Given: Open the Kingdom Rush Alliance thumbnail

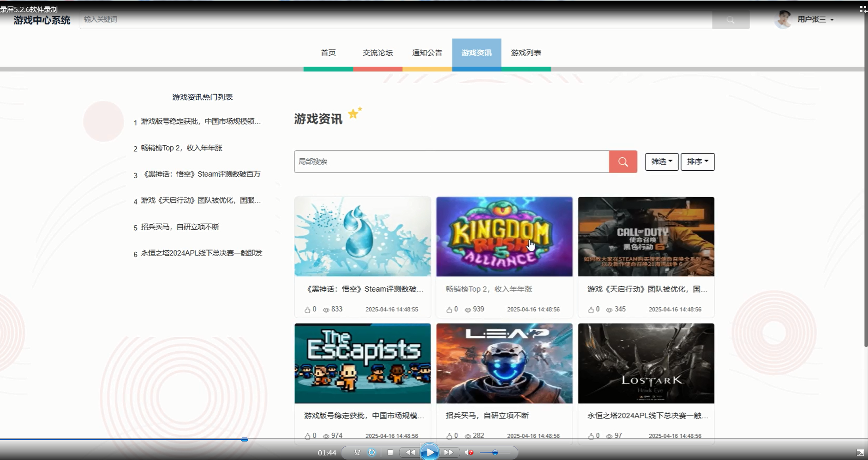Looking at the screenshot, I should [504, 237].
